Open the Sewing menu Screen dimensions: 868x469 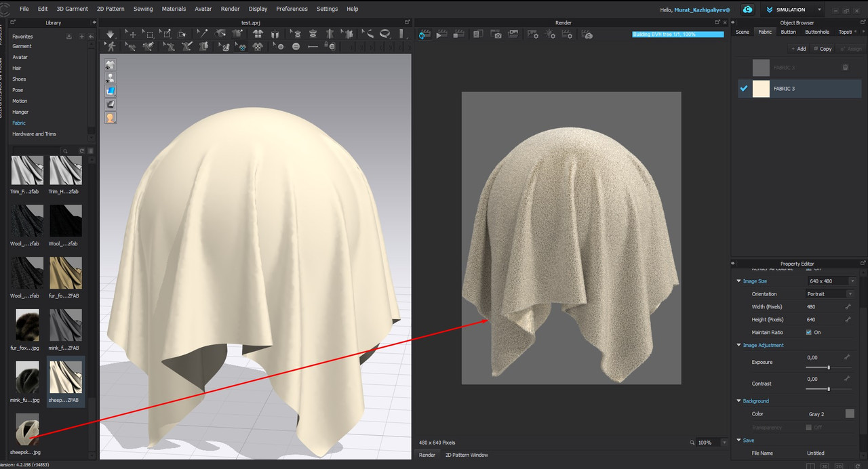[143, 9]
